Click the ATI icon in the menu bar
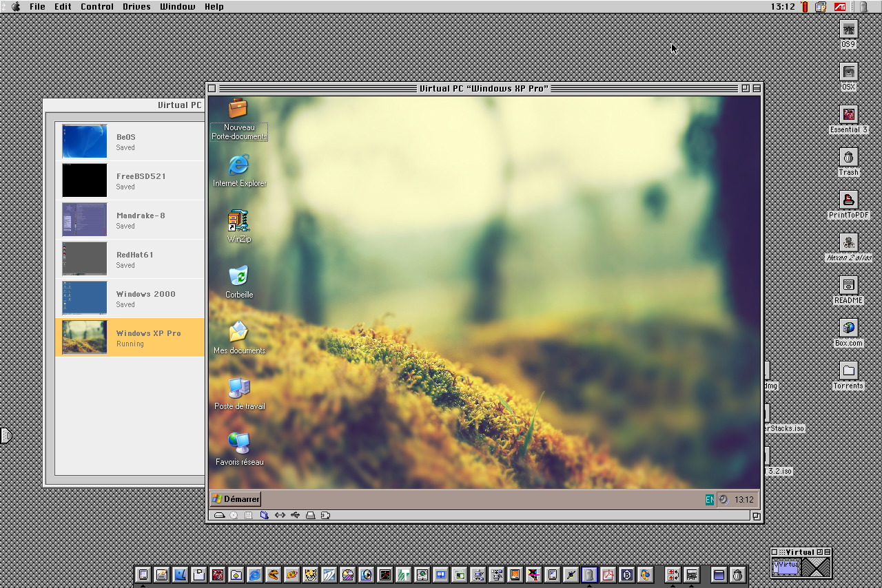Image resolution: width=882 pixels, height=588 pixels. (840, 6)
